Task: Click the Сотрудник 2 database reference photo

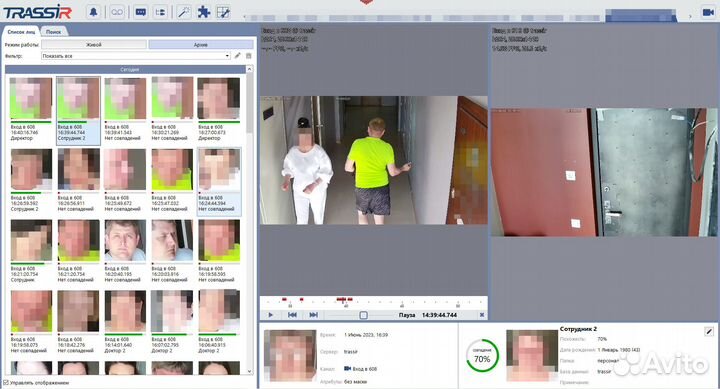Action: (532, 355)
